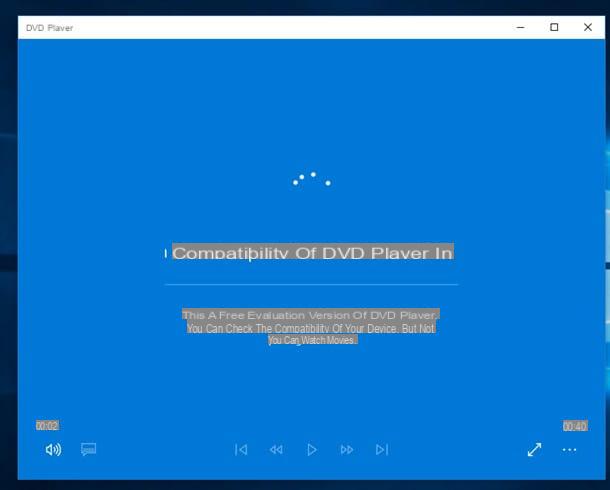Rewind the DVD playback

(x=276, y=450)
